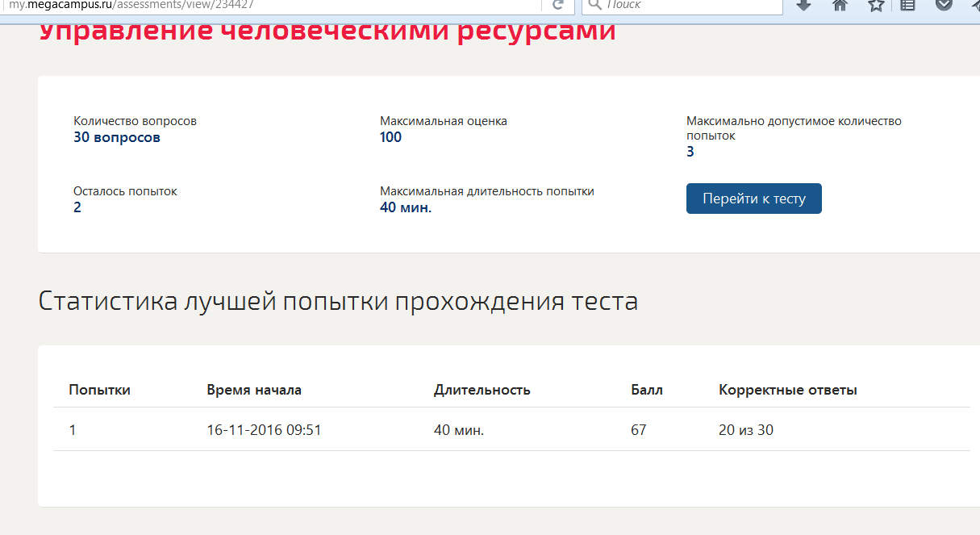The height and width of the screenshot is (535, 980).
Task: Click the Балл column header
Action: tap(646, 391)
